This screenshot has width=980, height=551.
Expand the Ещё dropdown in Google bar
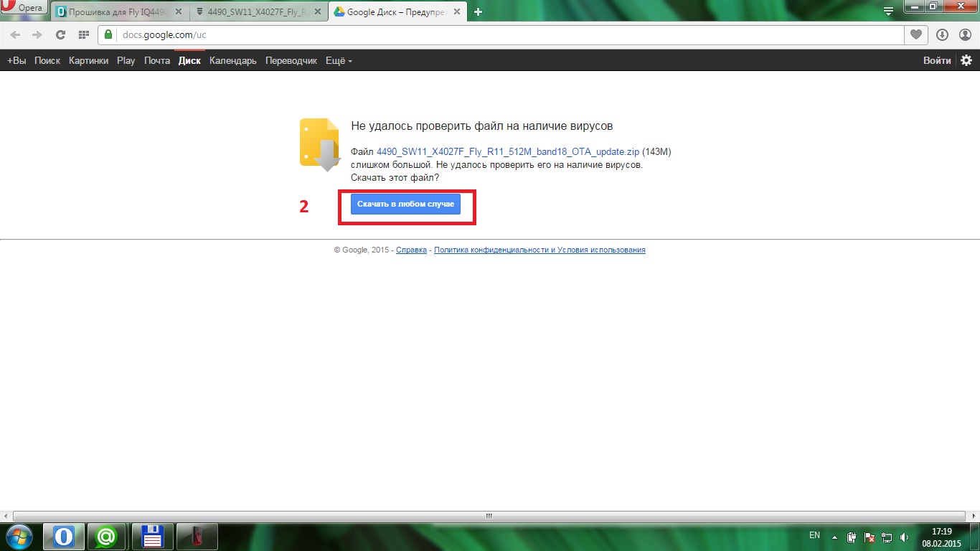tap(339, 61)
